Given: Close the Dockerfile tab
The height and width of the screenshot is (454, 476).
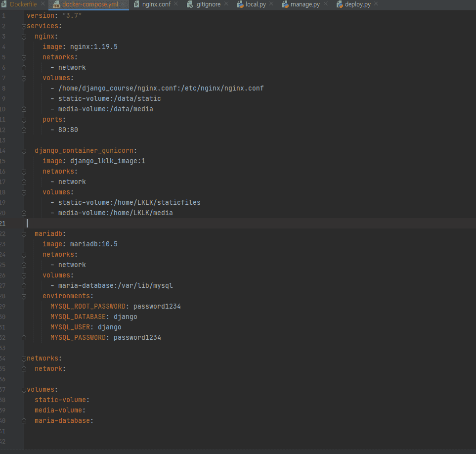Looking at the screenshot, I should pos(43,3).
